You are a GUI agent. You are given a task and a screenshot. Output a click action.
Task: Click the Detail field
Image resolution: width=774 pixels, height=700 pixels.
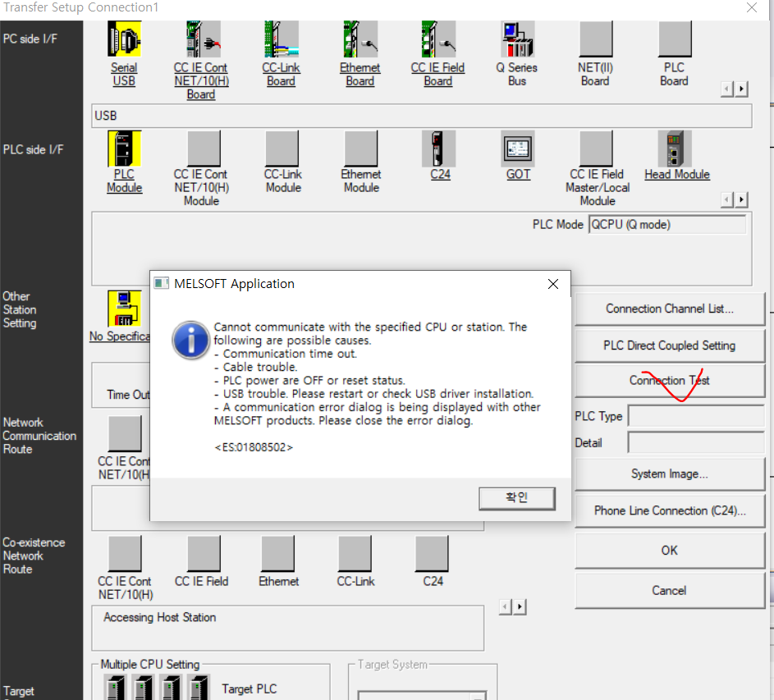(696, 442)
